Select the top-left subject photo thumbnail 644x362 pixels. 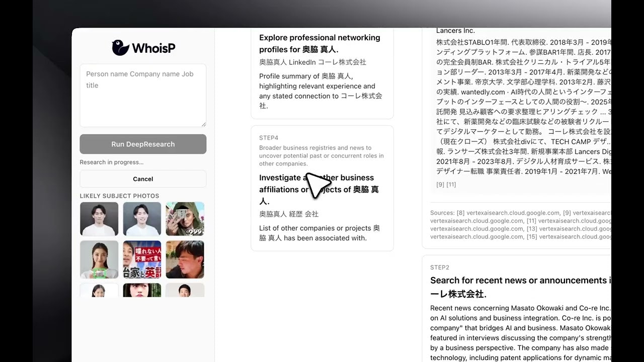pyautogui.click(x=99, y=219)
